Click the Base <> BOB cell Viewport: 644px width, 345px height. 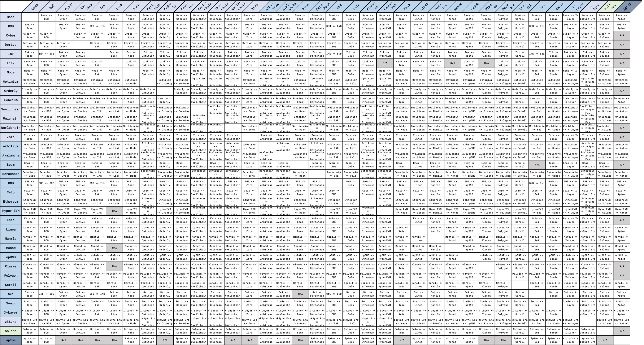(x=47, y=17)
